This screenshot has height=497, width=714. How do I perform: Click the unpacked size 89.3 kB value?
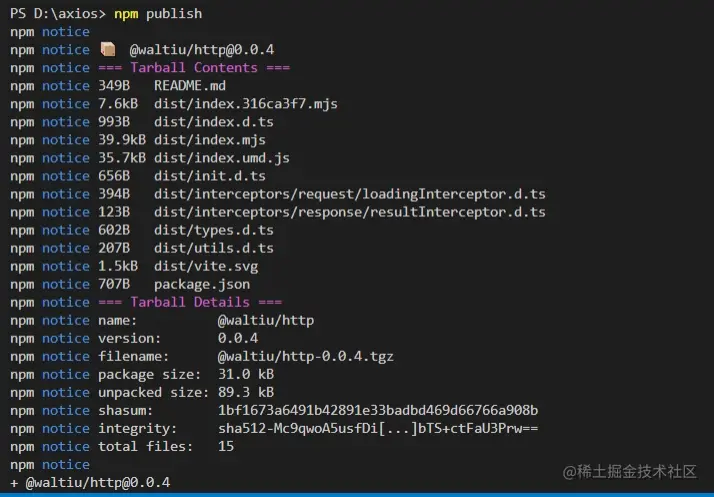click(x=246, y=392)
